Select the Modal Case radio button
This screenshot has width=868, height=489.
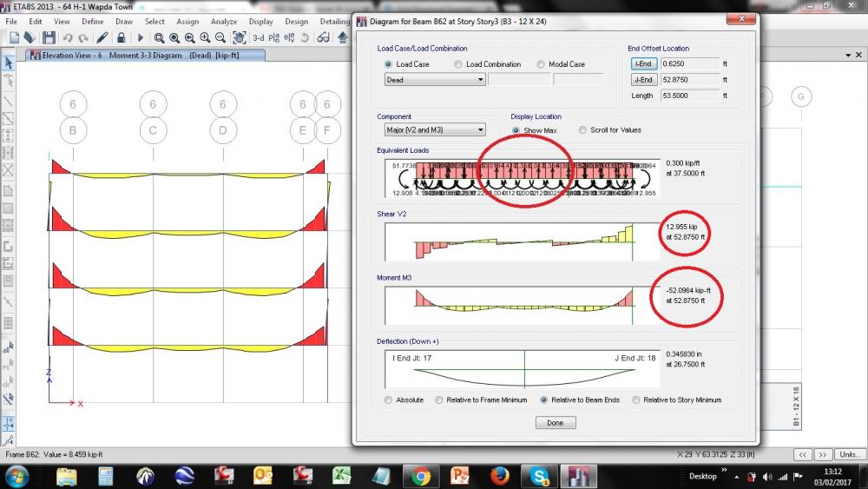(x=540, y=64)
